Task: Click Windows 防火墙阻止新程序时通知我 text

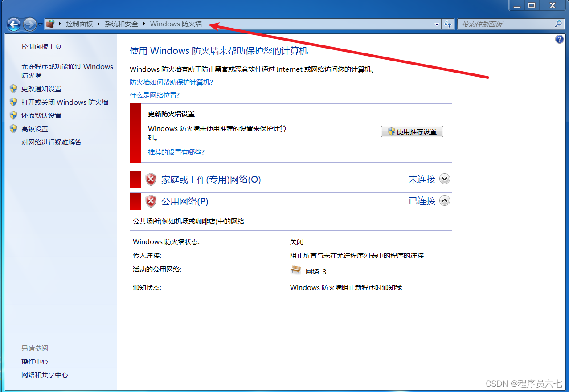Action: tap(346, 288)
